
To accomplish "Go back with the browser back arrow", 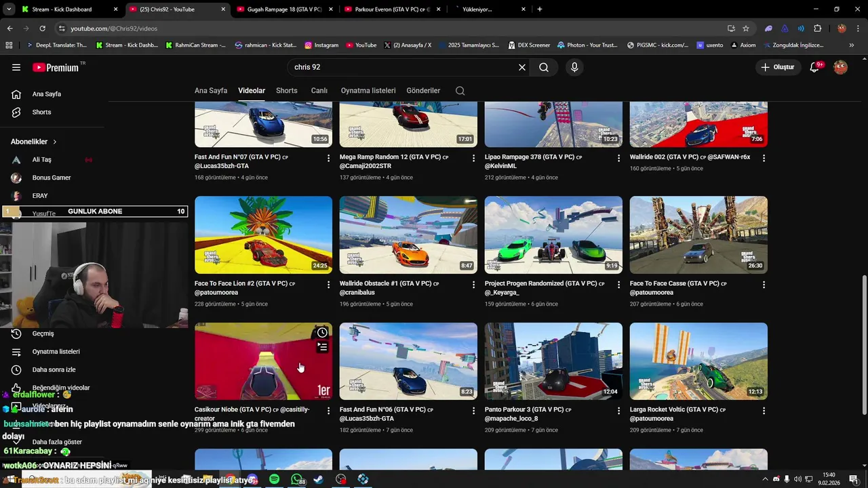I will coord(9,28).
